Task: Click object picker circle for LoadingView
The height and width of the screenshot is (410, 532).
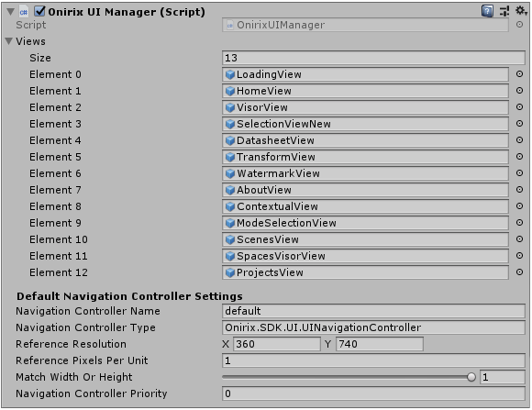Action: pyautogui.click(x=519, y=74)
